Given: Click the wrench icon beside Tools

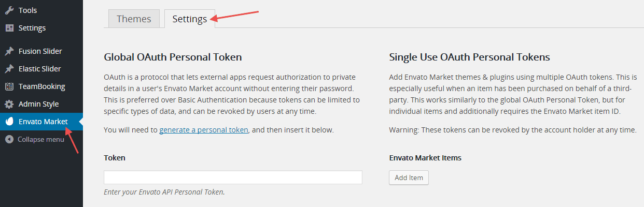Looking at the screenshot, I should (9, 10).
